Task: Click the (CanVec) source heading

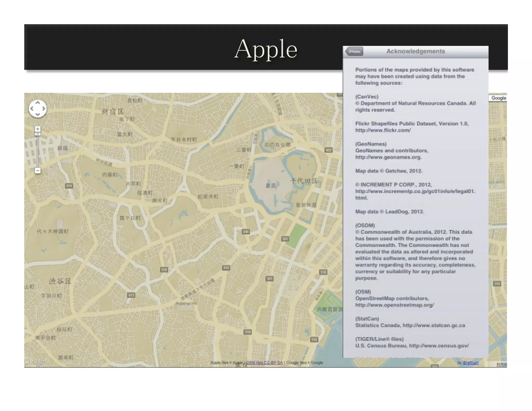Action: [x=367, y=97]
